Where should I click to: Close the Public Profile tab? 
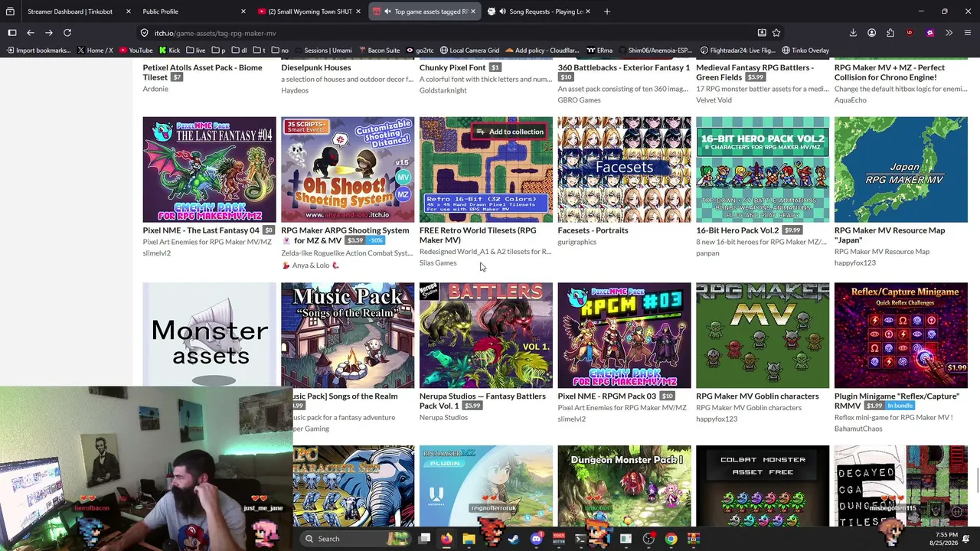coord(243,11)
